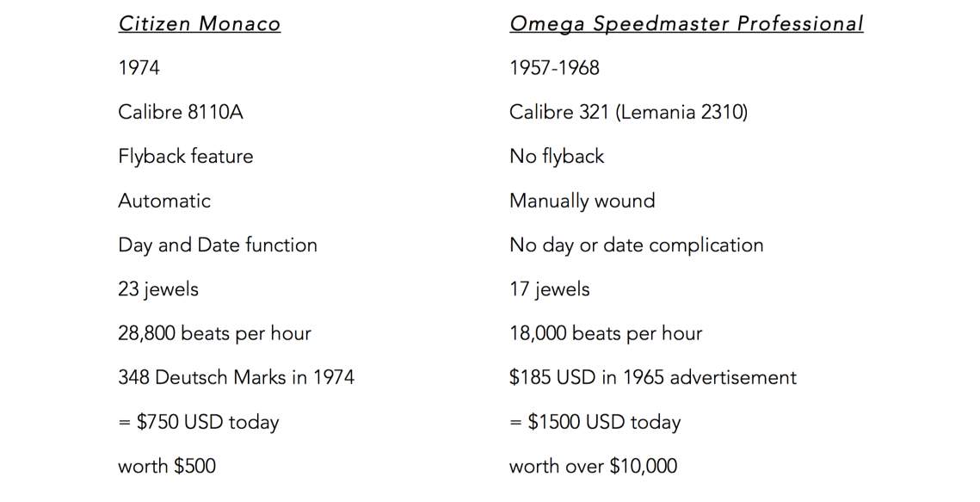The height and width of the screenshot is (502, 980).
Task: Click 28,800 beats per hour text
Action: (x=214, y=334)
